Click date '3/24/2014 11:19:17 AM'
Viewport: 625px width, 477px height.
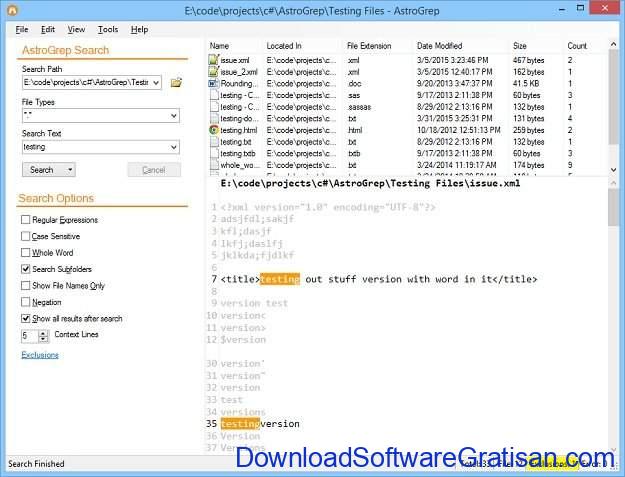[x=456, y=165]
